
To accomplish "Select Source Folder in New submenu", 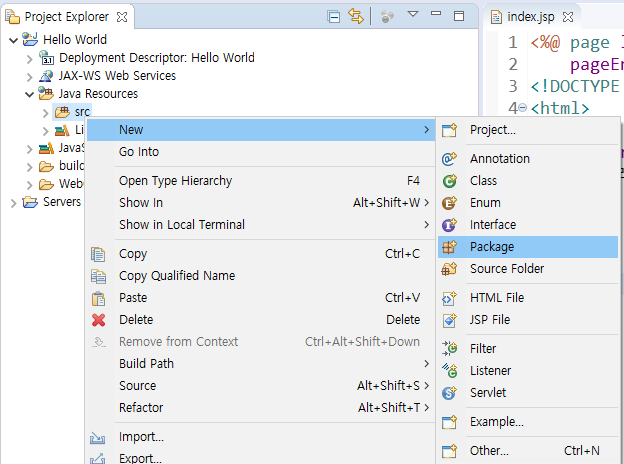I will pos(528,269).
